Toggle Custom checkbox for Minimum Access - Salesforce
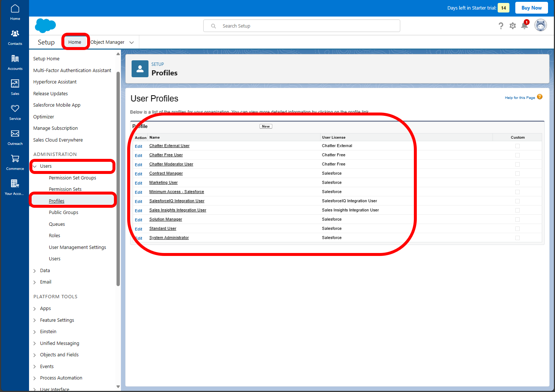This screenshot has width=555, height=392. 518,192
